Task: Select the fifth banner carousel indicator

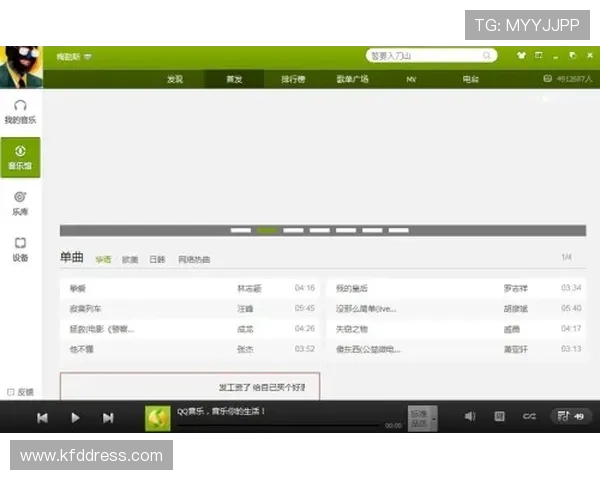Action: (346, 230)
